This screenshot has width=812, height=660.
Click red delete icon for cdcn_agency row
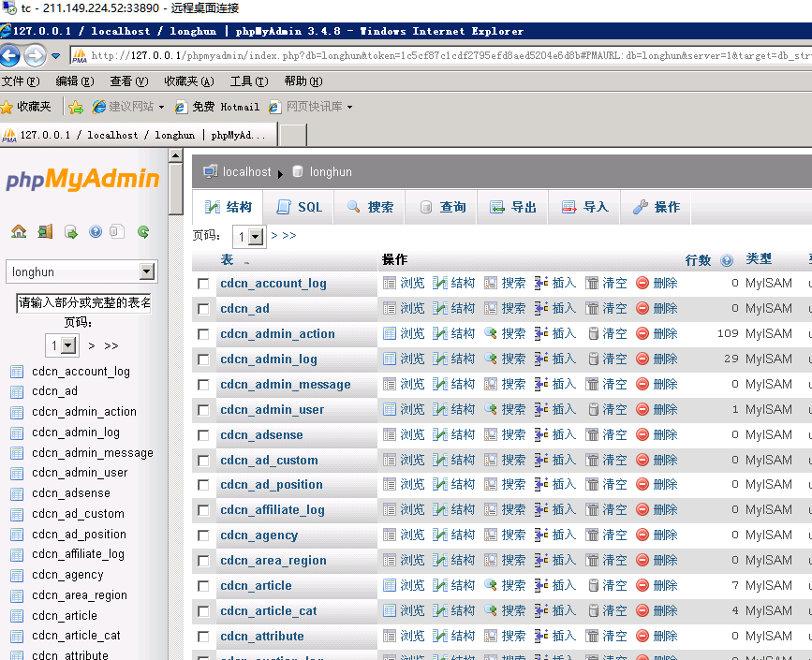point(642,535)
